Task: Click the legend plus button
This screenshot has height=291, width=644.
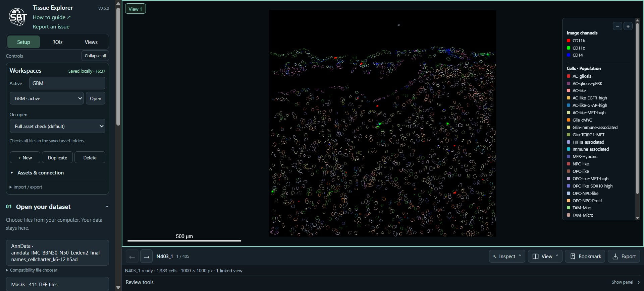Action: coord(628,26)
